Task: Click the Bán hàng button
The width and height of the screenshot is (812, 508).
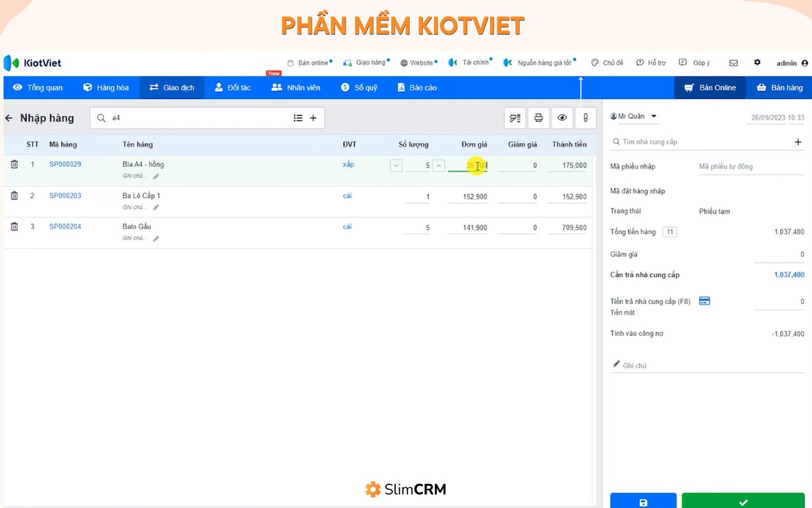Action: [x=780, y=88]
